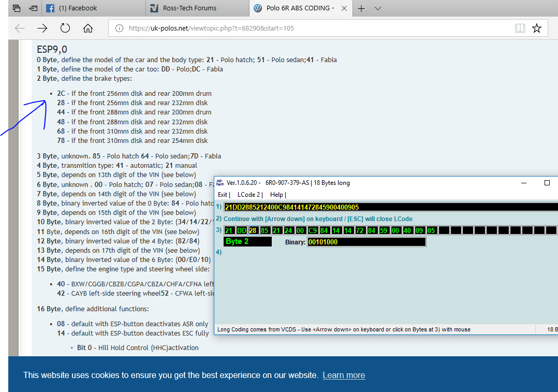This screenshot has height=392, width=558.
Task: Click the 44 front 288mm rear drum line
Action: coord(134,112)
